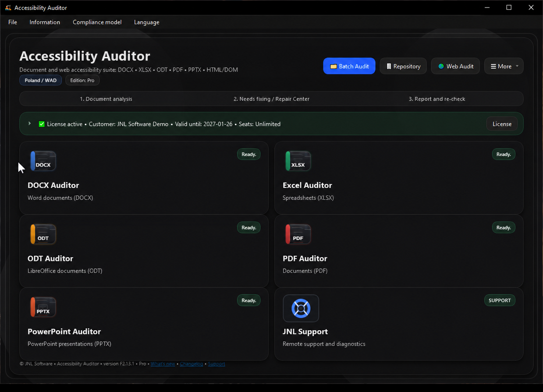Click the License button
543x392 pixels.
pyautogui.click(x=502, y=124)
